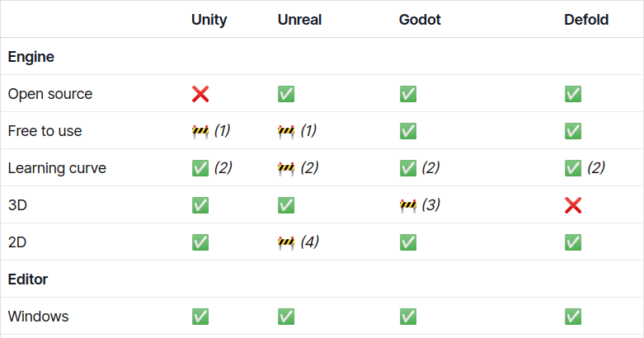Click Unreal's construction barrier in Learning curve row
644x338 pixels.
pyautogui.click(x=286, y=168)
